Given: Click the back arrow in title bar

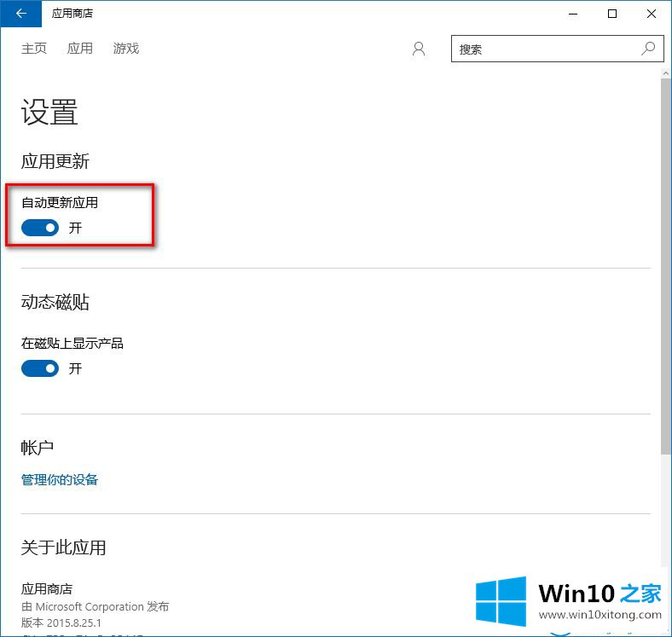Looking at the screenshot, I should click(20, 14).
